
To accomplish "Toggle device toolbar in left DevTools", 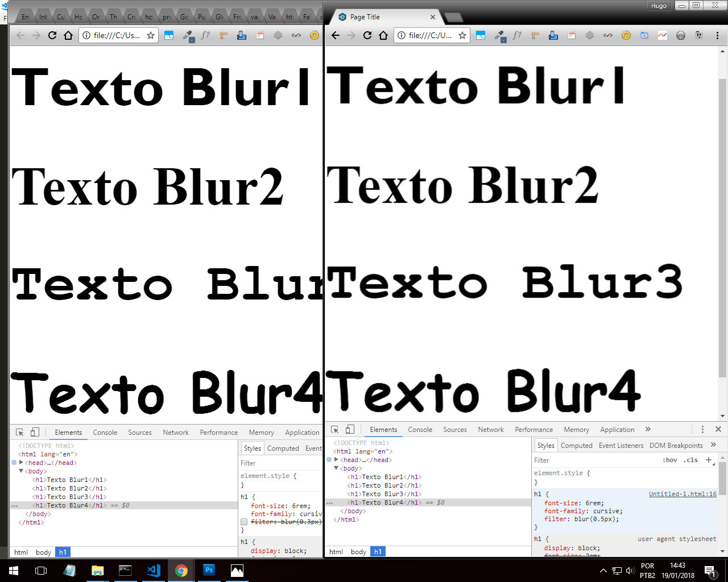I will (35, 432).
